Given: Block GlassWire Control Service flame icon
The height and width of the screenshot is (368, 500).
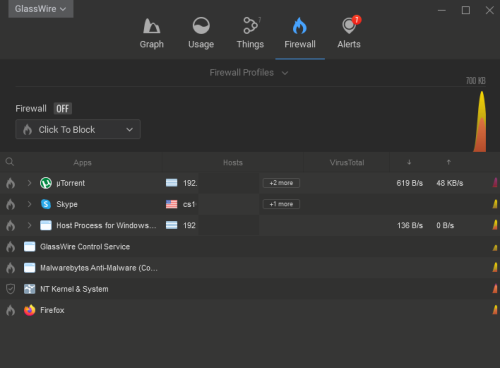Looking at the screenshot, I should pyautogui.click(x=11, y=247).
